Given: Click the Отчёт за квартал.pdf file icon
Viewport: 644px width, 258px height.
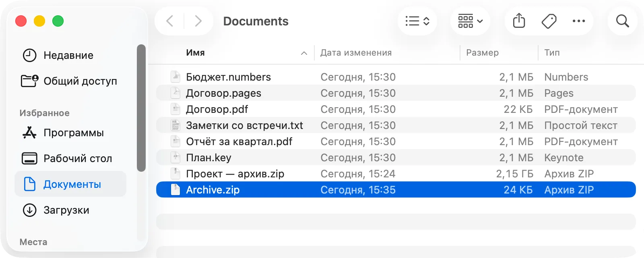Looking at the screenshot, I should pyautogui.click(x=175, y=141).
